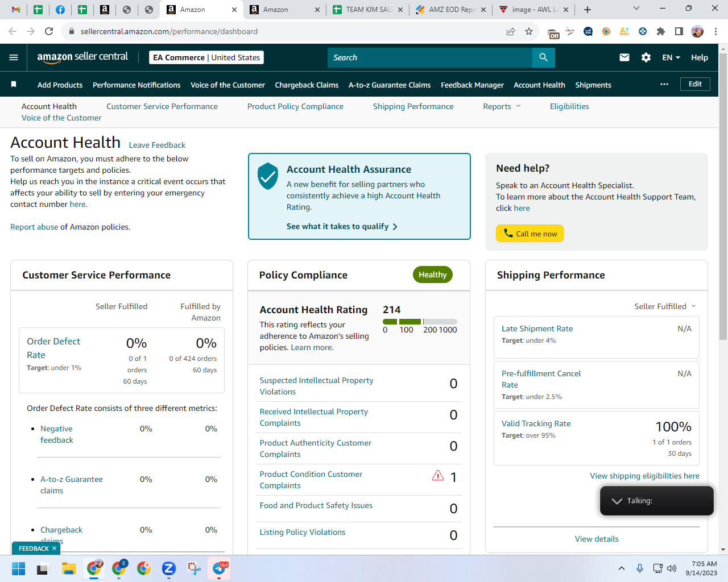
Task: Open Performance Notifications in the favorites bar
Action: point(136,85)
